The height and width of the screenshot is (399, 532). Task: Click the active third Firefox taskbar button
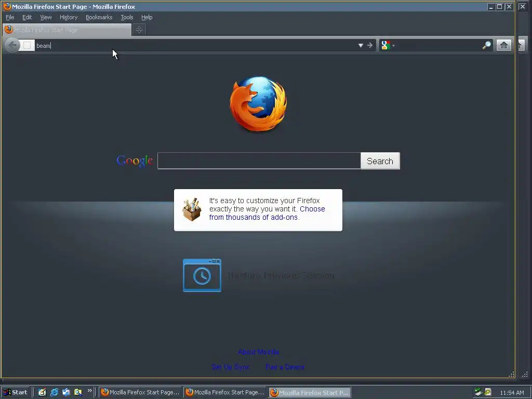pos(310,393)
